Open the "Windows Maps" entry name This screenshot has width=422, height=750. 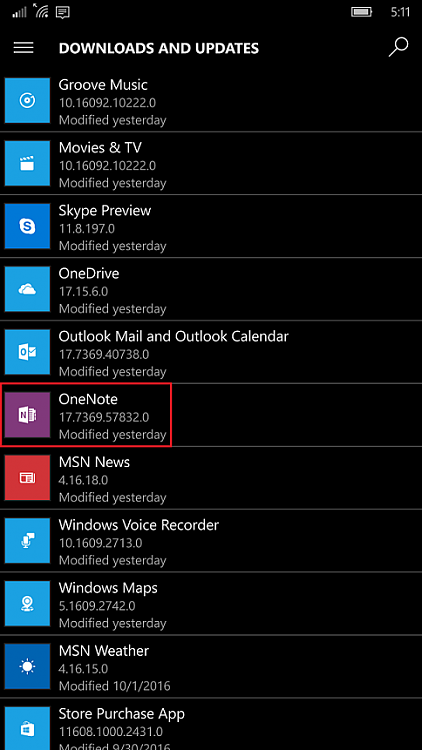tap(108, 588)
